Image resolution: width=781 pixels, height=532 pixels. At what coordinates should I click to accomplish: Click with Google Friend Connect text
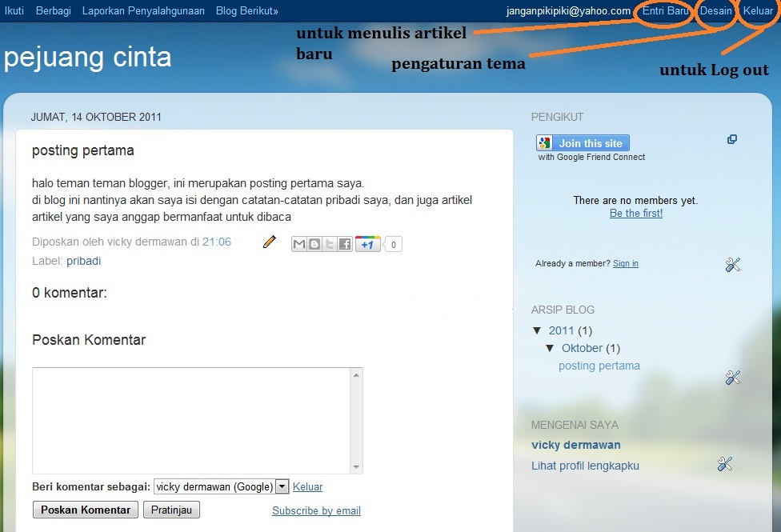(x=591, y=157)
